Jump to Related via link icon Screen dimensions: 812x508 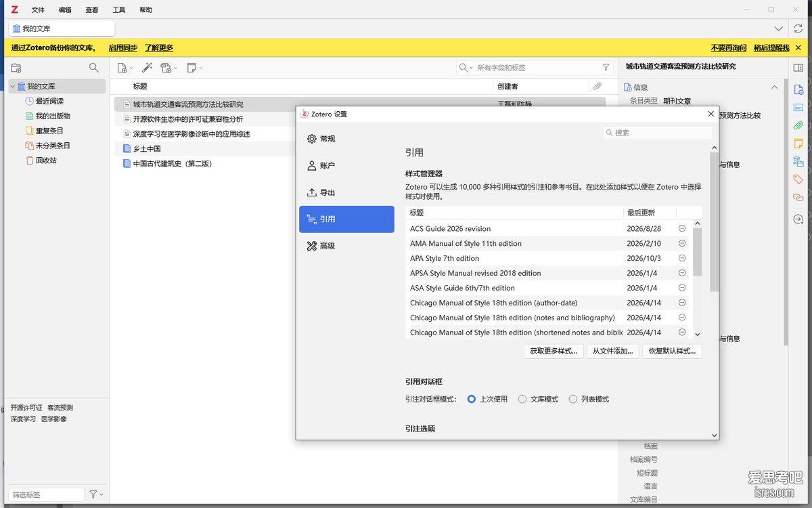(798, 197)
